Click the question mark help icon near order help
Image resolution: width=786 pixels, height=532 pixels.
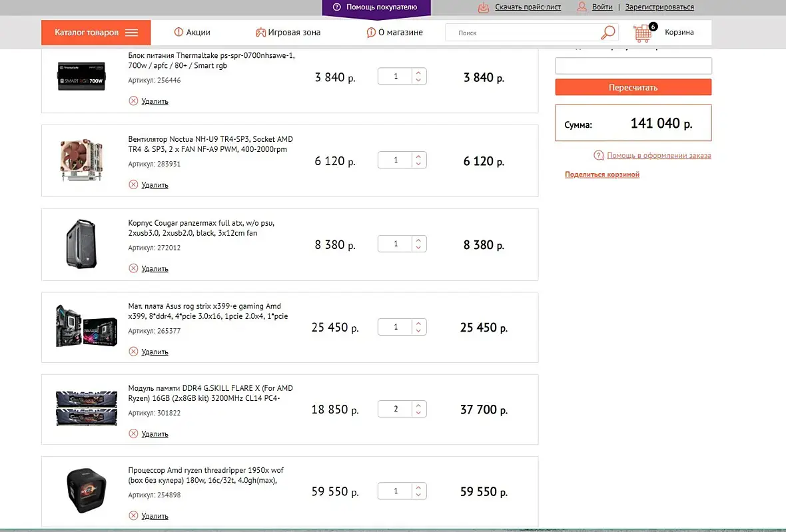[x=599, y=155]
